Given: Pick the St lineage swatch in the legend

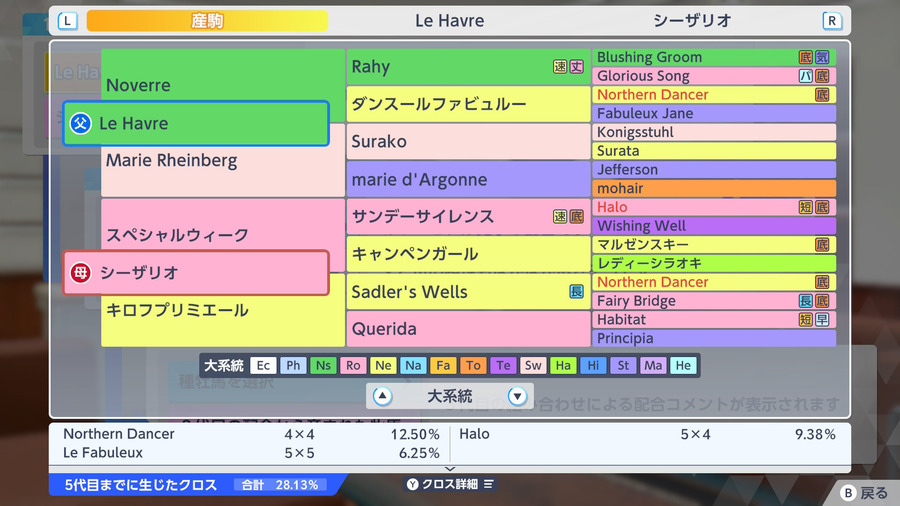Looking at the screenshot, I should (623, 365).
